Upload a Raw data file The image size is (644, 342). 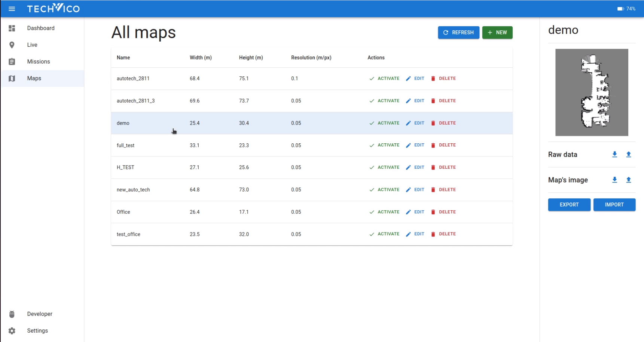pyautogui.click(x=629, y=155)
